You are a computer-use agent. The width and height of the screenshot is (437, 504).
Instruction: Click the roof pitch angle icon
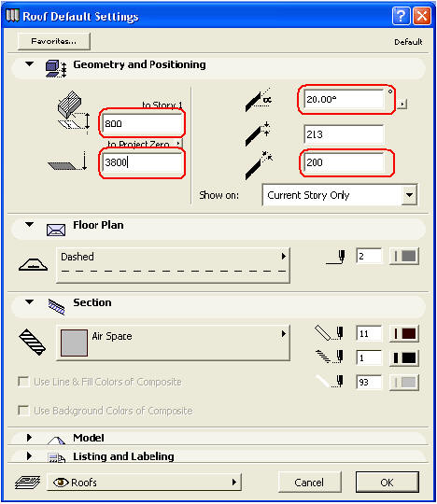pos(259,100)
